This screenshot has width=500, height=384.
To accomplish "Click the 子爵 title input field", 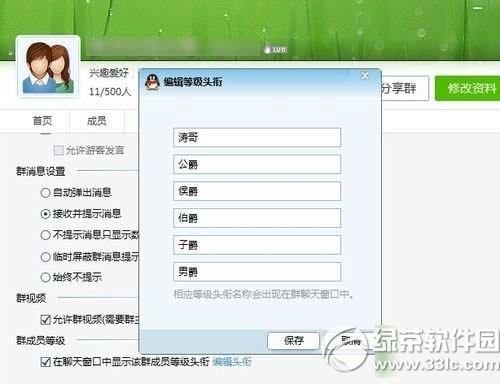I will click(x=257, y=245).
